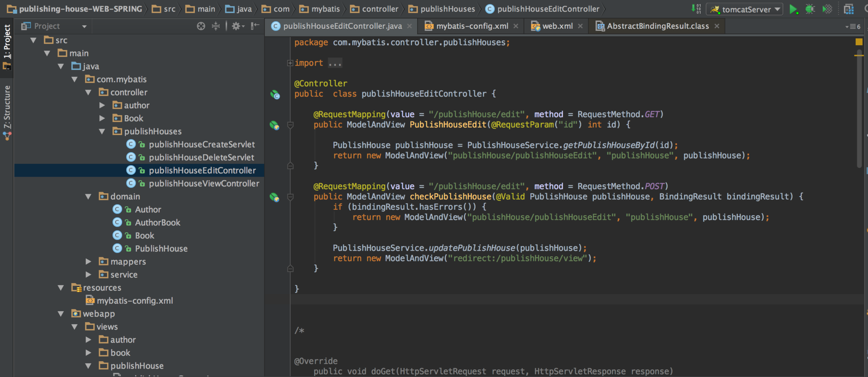Close the web.xml tab
The height and width of the screenshot is (377, 868).
click(x=580, y=26)
